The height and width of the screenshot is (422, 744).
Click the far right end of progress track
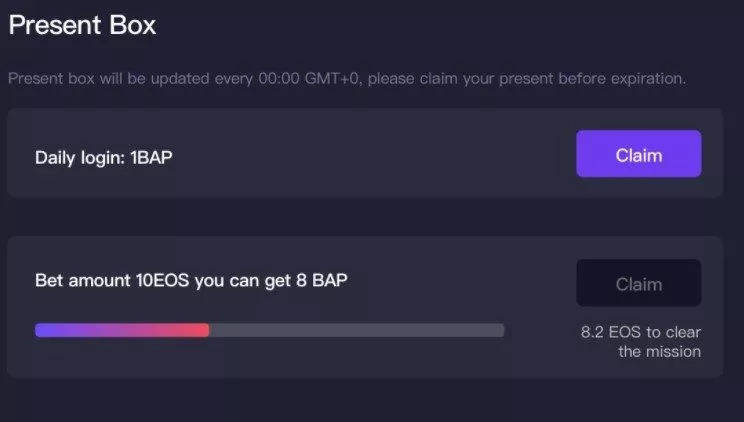499,330
